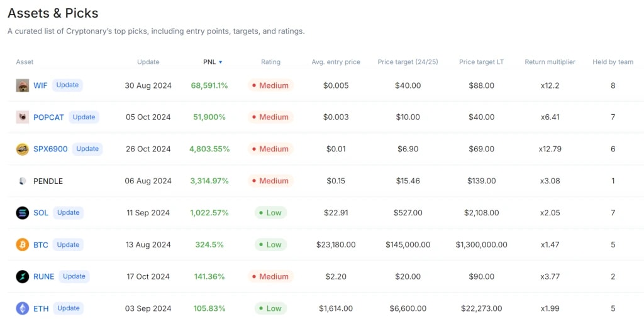
Task: Click the POPCAT coin icon
Action: 23,117
